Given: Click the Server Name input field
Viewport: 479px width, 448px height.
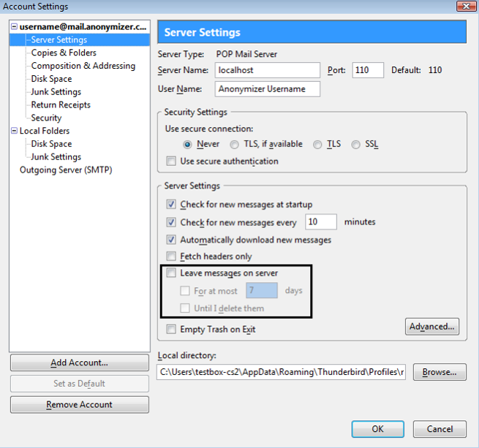Looking at the screenshot, I should 268,70.
